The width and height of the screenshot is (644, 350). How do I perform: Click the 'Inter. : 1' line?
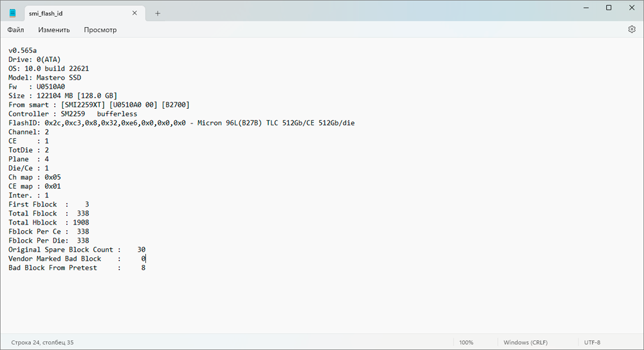(29, 195)
